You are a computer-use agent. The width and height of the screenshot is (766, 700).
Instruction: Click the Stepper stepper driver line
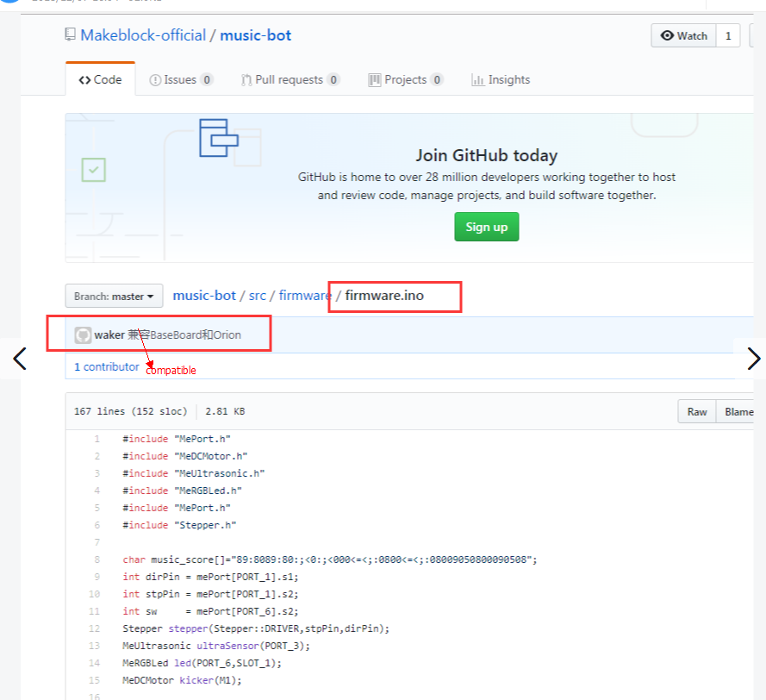click(x=256, y=628)
